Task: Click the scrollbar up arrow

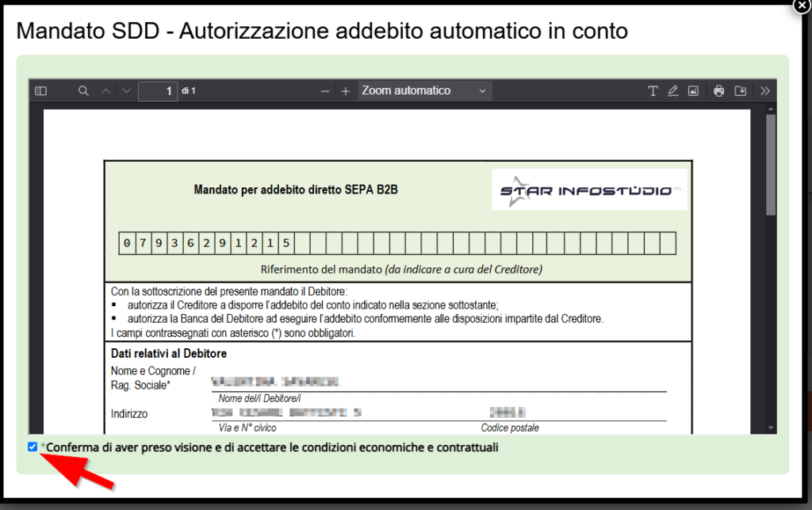Action: tap(771, 109)
